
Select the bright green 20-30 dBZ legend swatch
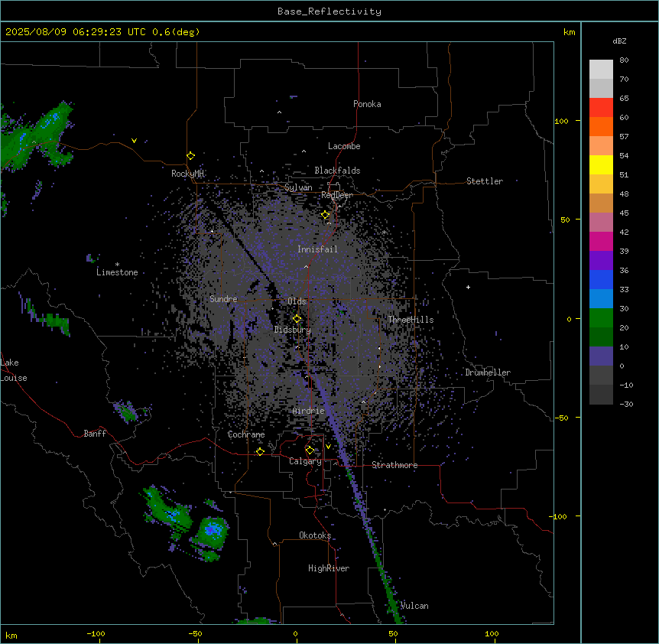[x=601, y=318]
